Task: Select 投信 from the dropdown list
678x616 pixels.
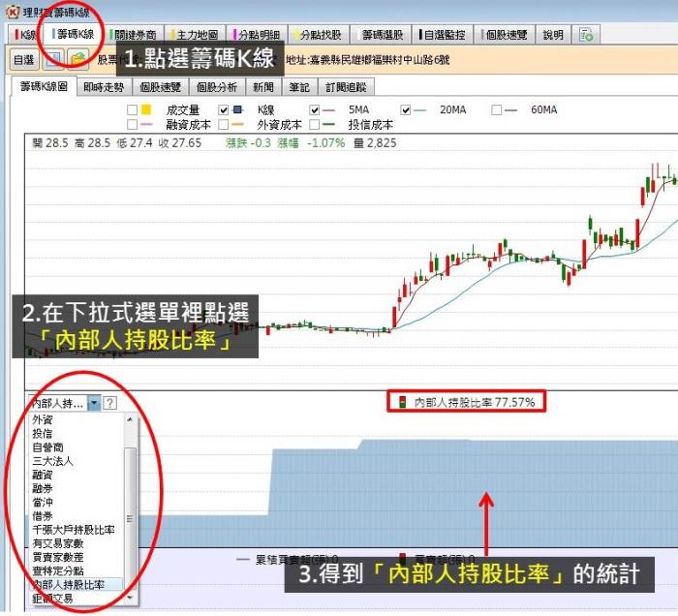Action: click(x=43, y=433)
